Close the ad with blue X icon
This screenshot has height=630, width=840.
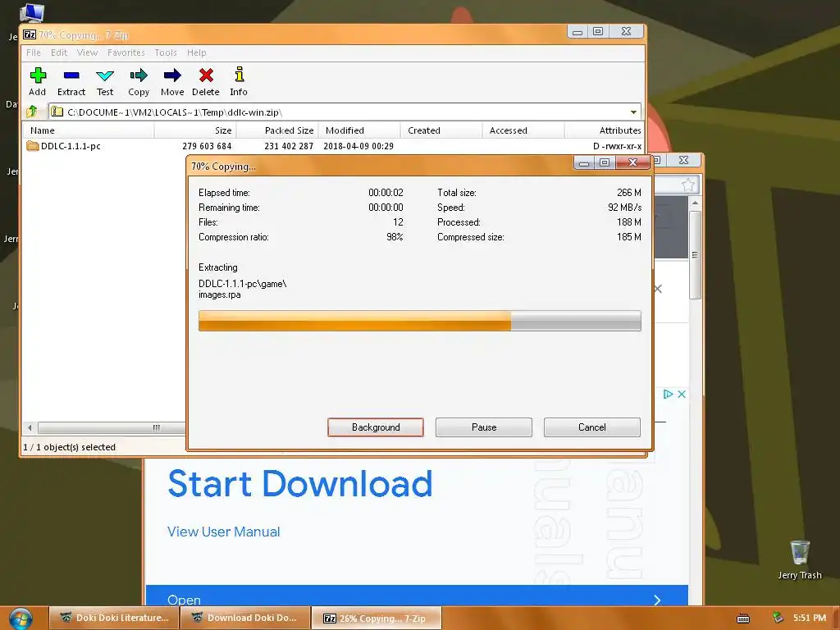coord(682,395)
